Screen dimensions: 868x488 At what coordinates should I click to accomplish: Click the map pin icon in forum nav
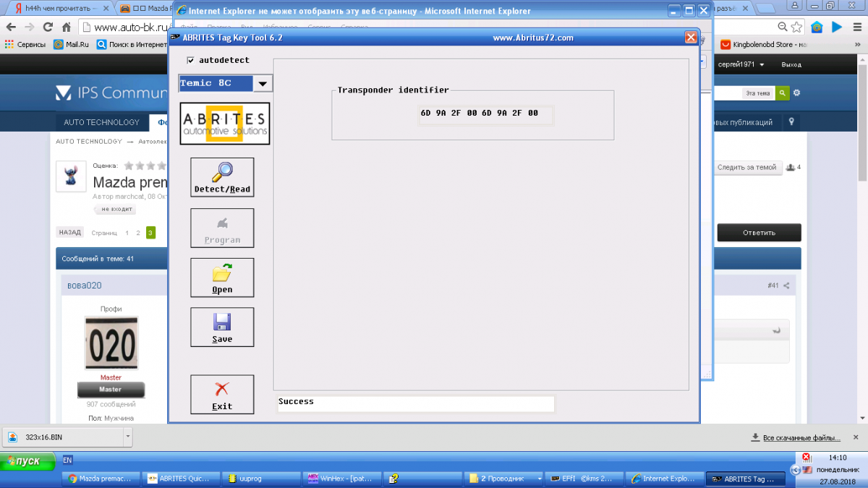pos(791,122)
